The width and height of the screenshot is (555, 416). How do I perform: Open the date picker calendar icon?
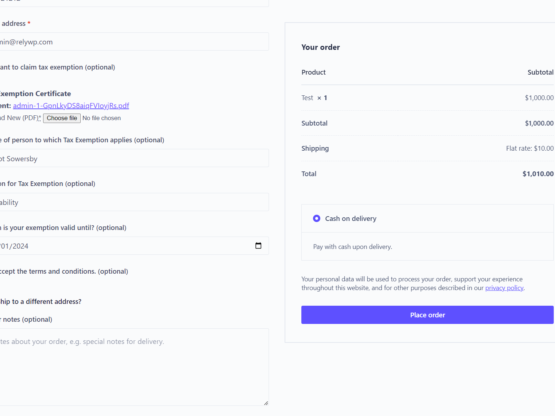point(258,246)
